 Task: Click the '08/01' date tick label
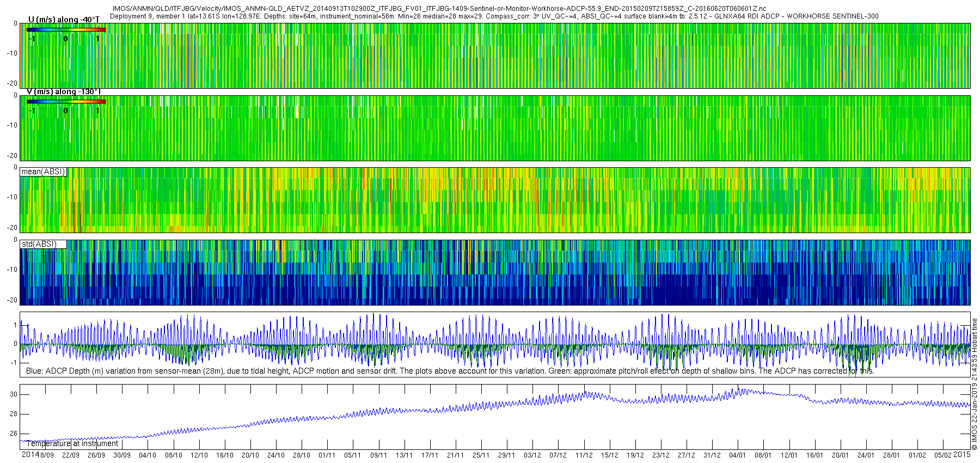tap(763, 455)
